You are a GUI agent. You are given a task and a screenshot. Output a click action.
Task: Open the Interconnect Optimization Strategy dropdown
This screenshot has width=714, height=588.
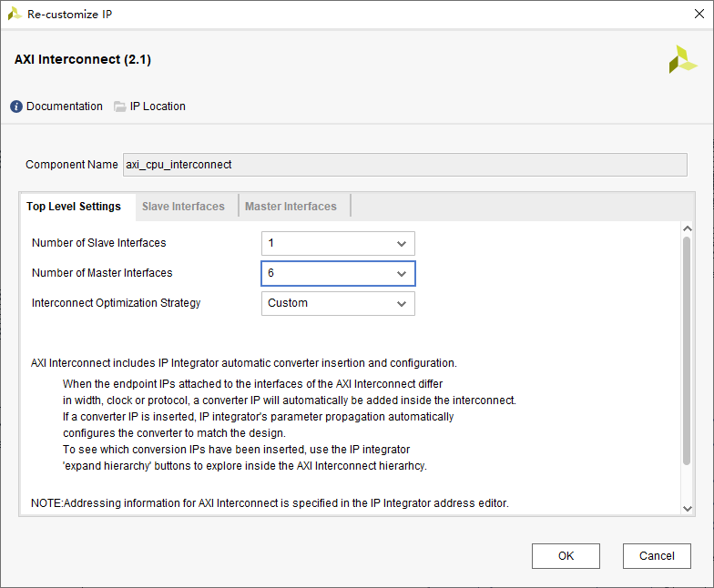(x=402, y=304)
